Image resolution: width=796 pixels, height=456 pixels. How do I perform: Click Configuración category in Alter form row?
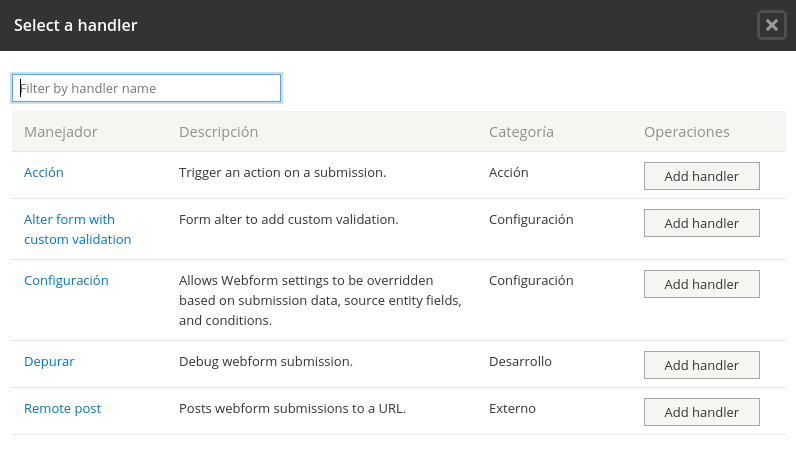pyautogui.click(x=531, y=219)
